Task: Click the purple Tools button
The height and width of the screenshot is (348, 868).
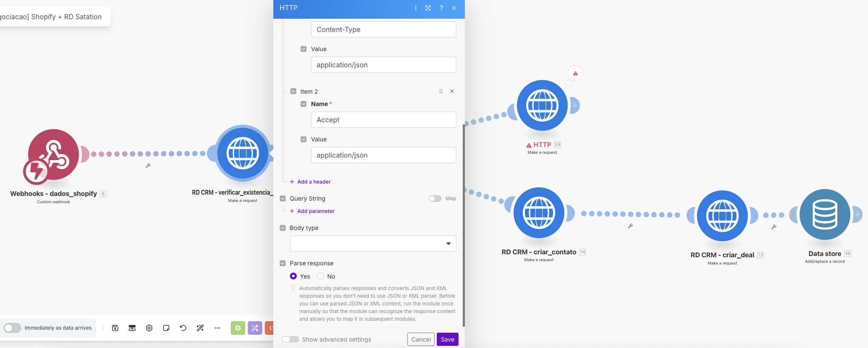Action: 255,328
